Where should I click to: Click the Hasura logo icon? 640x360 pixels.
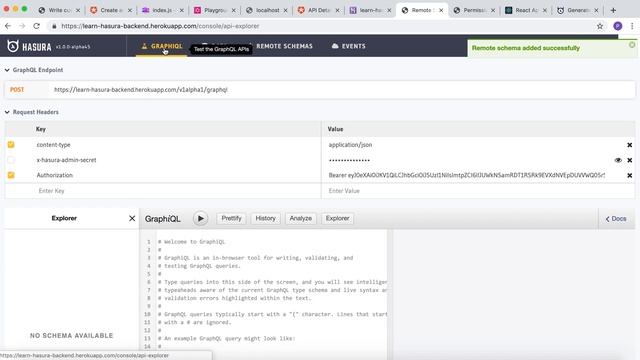pyautogui.click(x=13, y=46)
